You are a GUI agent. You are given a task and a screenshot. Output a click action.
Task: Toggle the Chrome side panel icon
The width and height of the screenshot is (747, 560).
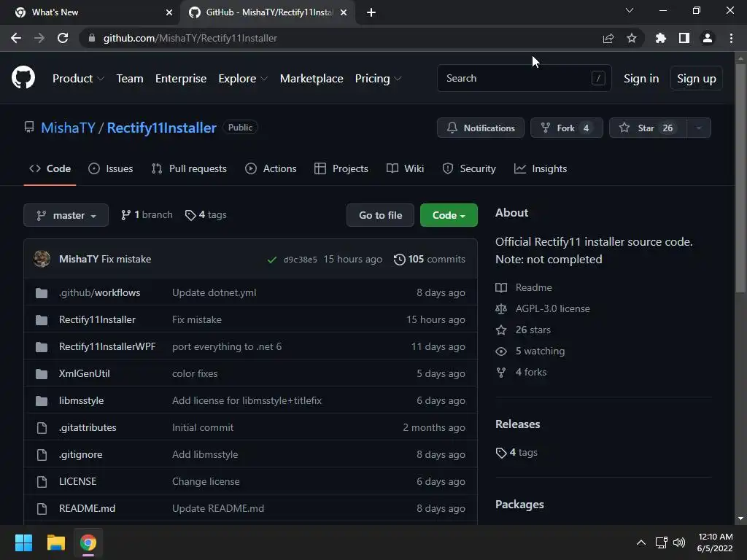(684, 38)
